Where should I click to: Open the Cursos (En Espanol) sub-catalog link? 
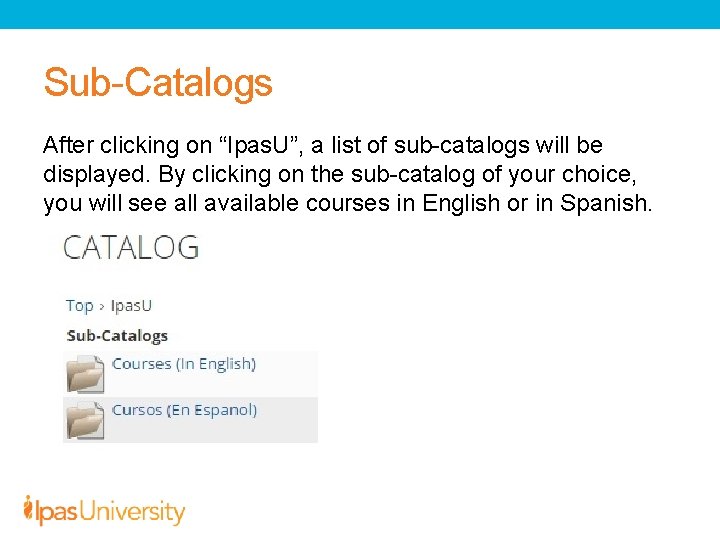point(184,410)
